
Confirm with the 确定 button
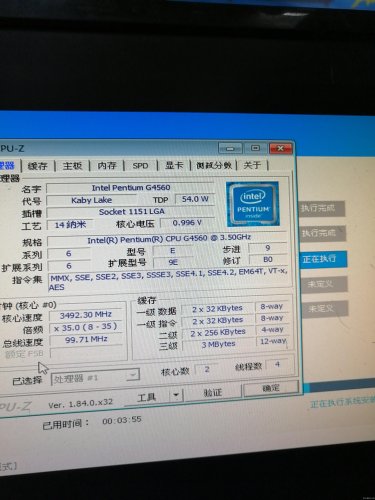click(x=271, y=388)
